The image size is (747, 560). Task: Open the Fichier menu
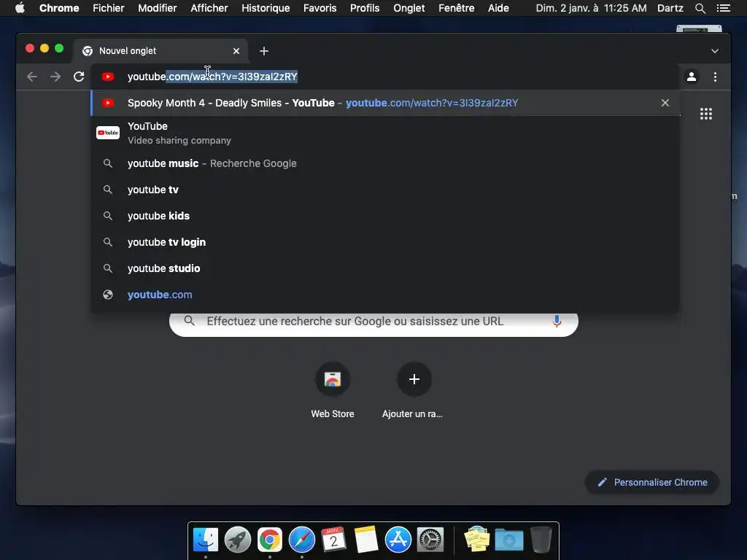(x=109, y=8)
